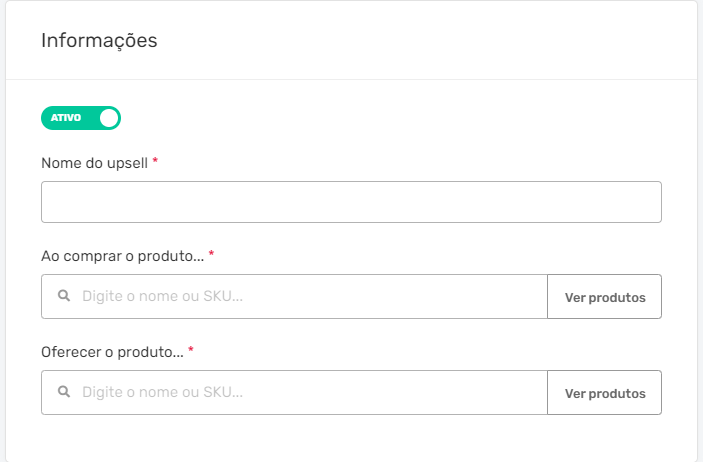Turn off the ATIVO switch
Viewport: 703px width, 462px height.
[81, 118]
